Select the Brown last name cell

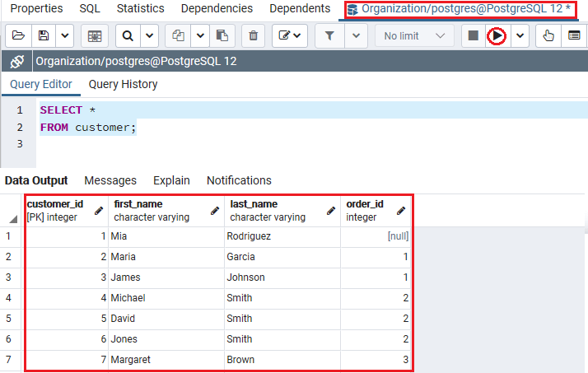282,360
